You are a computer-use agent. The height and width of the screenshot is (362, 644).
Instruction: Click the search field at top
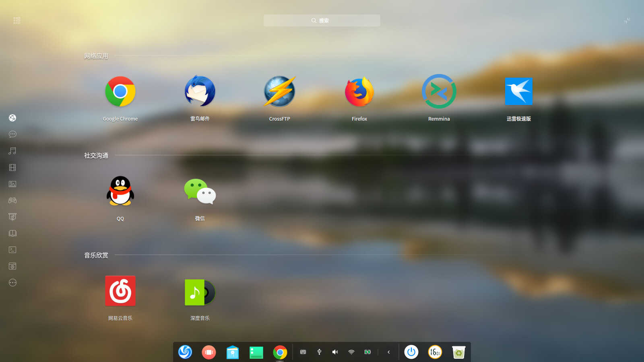point(322,21)
